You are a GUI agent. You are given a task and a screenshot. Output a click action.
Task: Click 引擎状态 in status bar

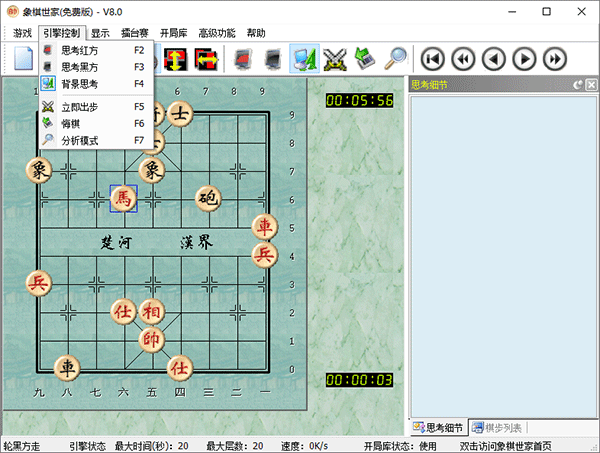[x=87, y=446]
